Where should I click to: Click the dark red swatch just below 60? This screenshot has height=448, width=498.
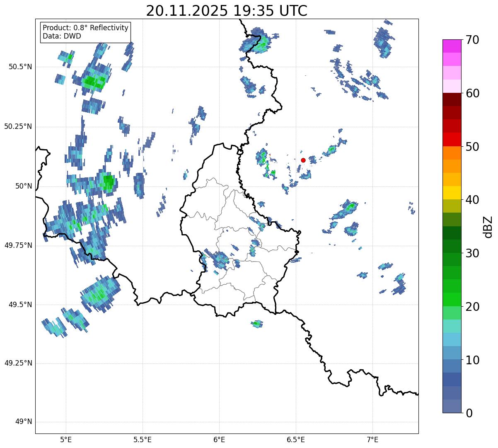click(452, 99)
